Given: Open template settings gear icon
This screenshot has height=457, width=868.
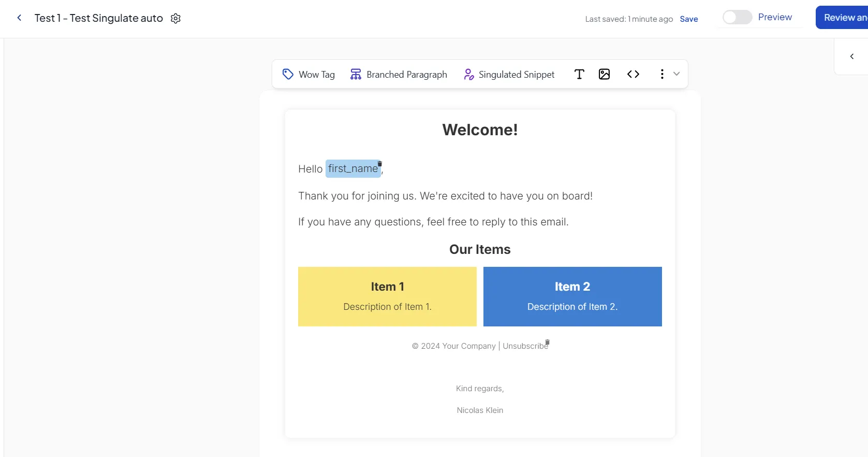Looking at the screenshot, I should (175, 18).
